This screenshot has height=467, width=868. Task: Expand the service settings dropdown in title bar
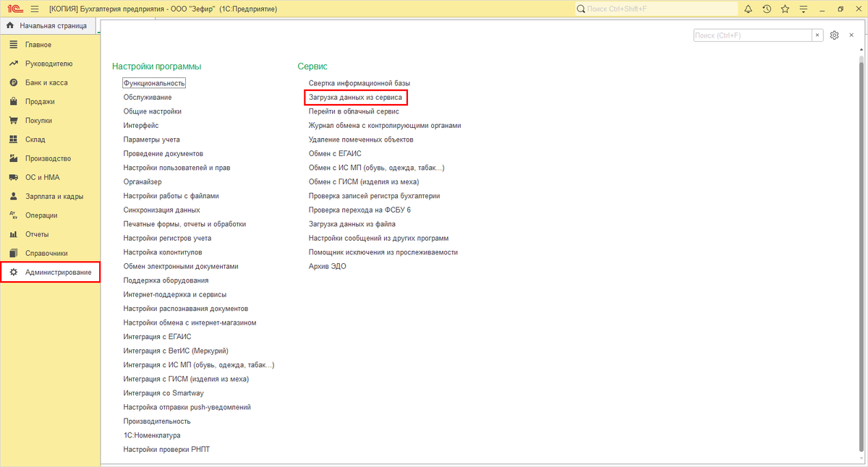(x=804, y=9)
